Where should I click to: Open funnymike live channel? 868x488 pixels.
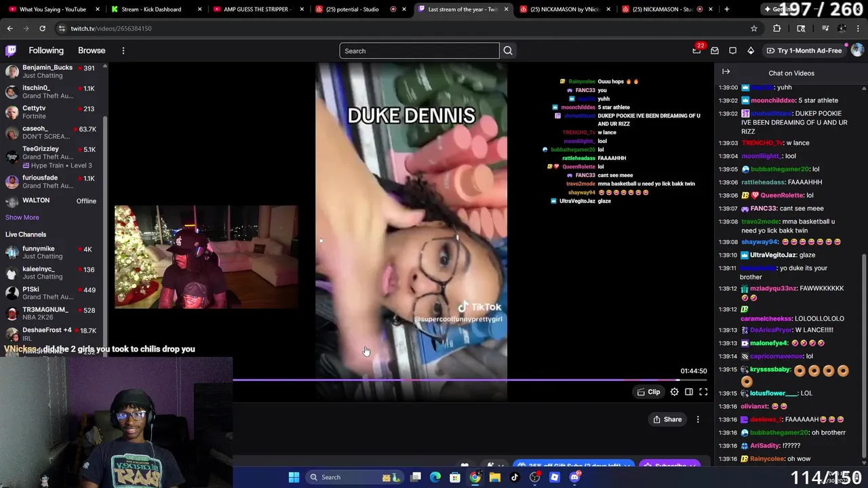[52, 252]
